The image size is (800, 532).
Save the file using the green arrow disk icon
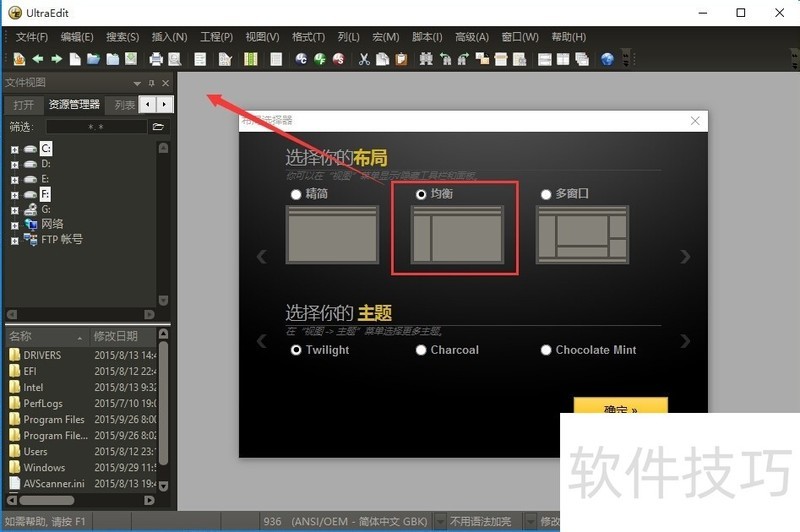131,59
